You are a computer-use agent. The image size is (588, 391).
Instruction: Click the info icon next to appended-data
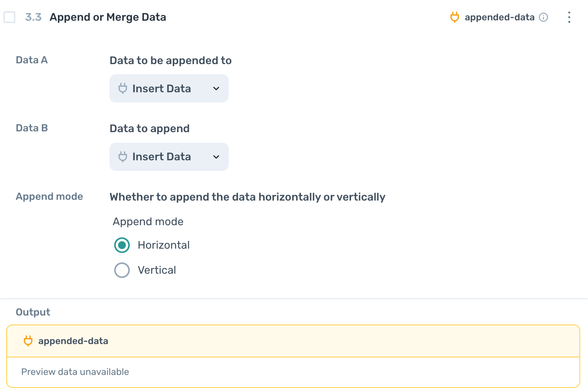point(544,17)
